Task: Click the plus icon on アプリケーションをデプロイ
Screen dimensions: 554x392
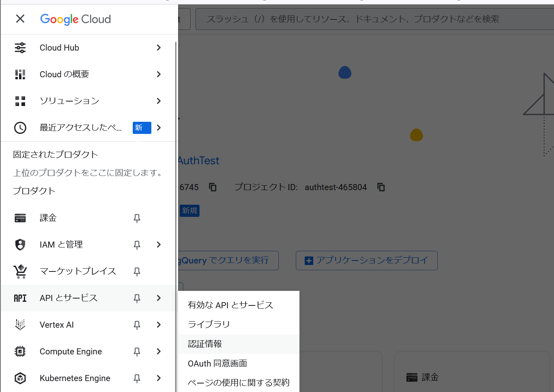Action: click(309, 261)
